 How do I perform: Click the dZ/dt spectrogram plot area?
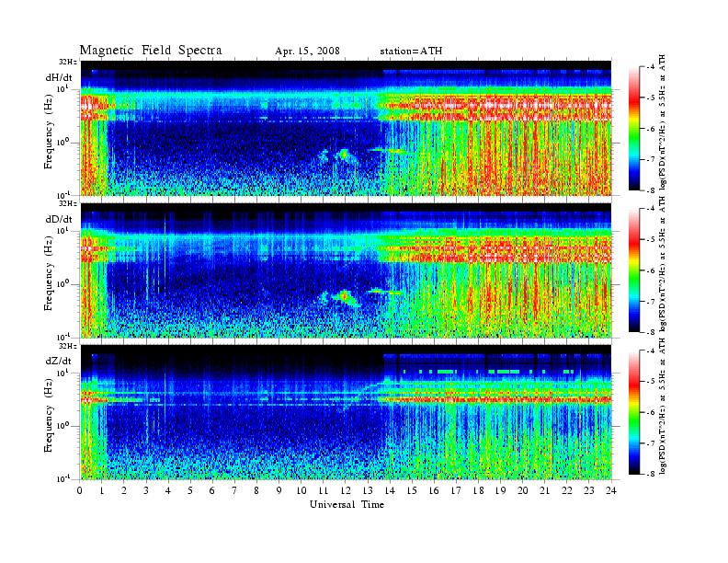(346, 412)
